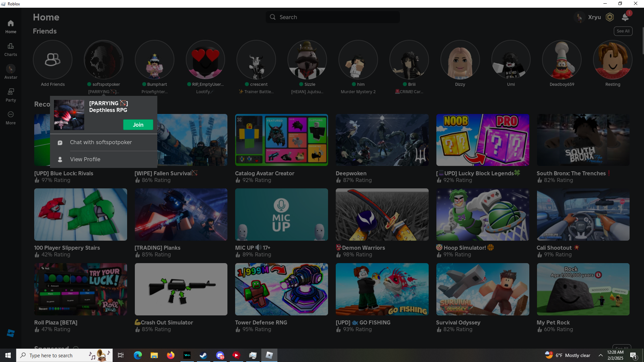The image size is (644, 362).
Task: Open MIC UP 17+ game tile
Action: coord(281,215)
